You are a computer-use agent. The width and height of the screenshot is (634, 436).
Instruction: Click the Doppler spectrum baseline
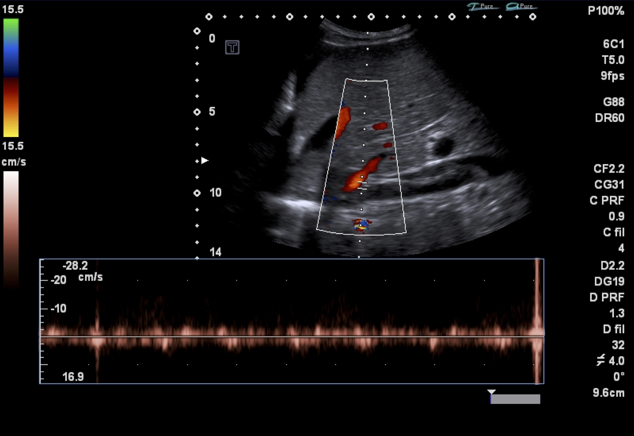click(290, 337)
